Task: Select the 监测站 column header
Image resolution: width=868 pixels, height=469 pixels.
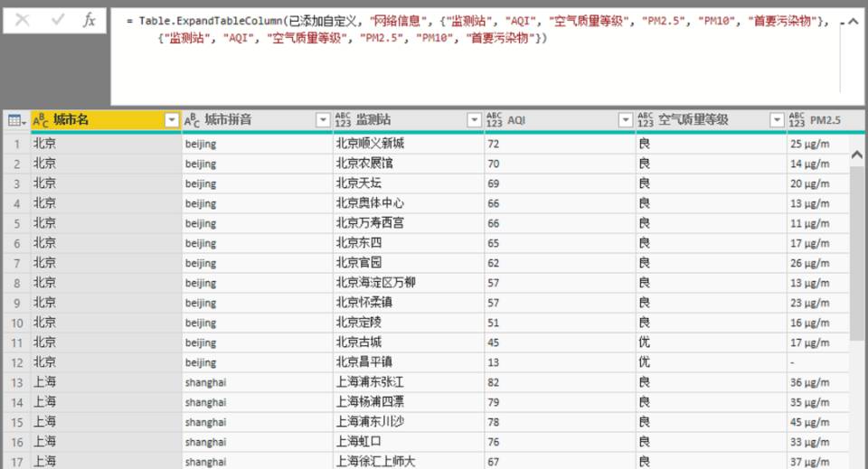Action: [409, 120]
